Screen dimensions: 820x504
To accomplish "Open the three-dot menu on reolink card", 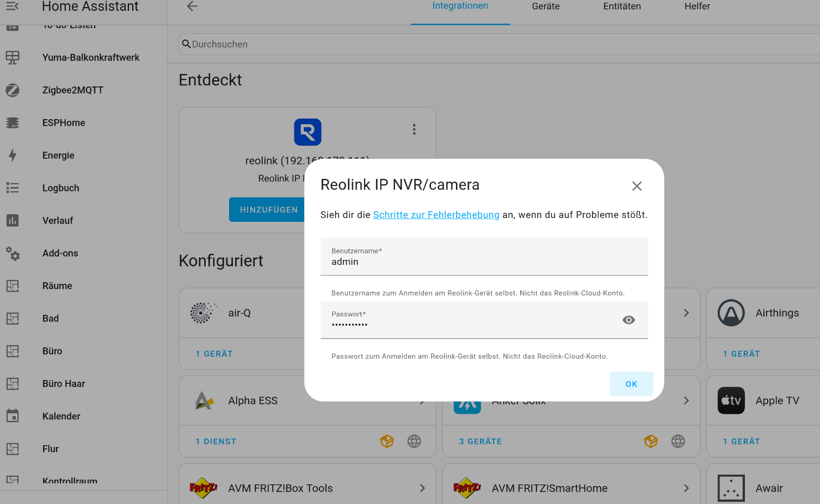I will pyautogui.click(x=414, y=129).
